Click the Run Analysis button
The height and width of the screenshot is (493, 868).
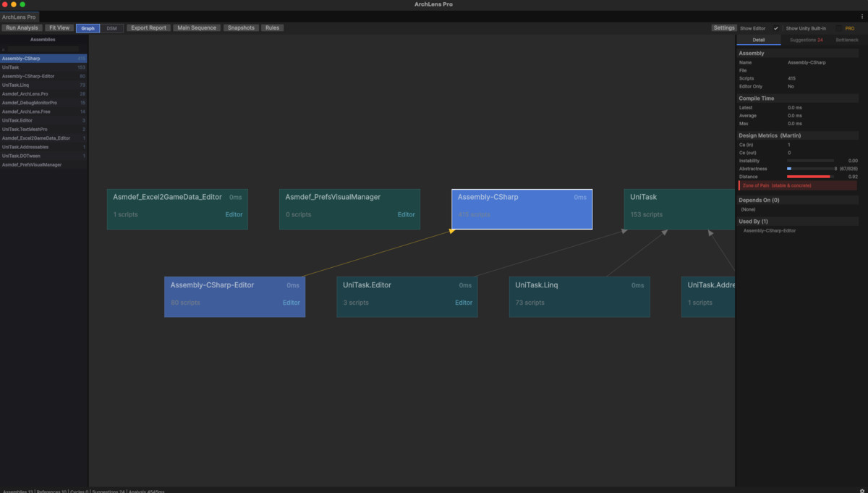[x=22, y=28]
